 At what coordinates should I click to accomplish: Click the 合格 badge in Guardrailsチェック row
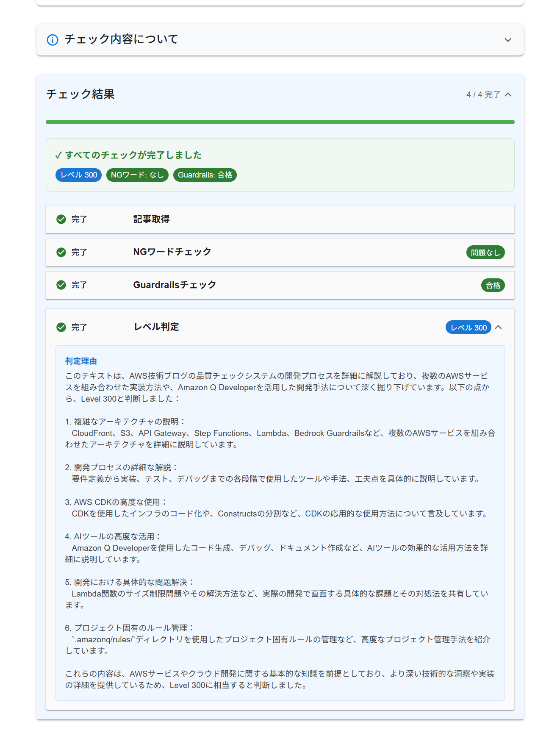pos(493,285)
